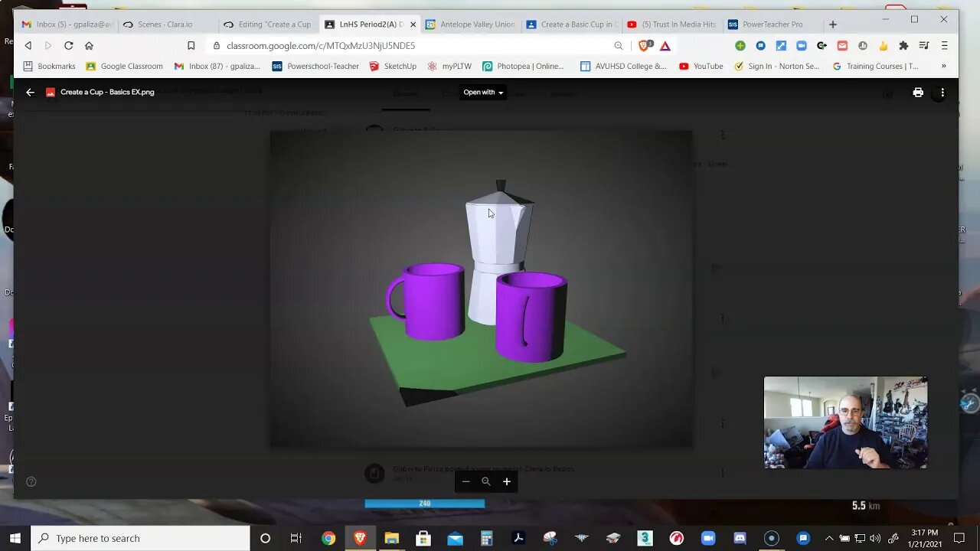The width and height of the screenshot is (980, 551).
Task: Zoom out with the minus button
Action: 465,481
